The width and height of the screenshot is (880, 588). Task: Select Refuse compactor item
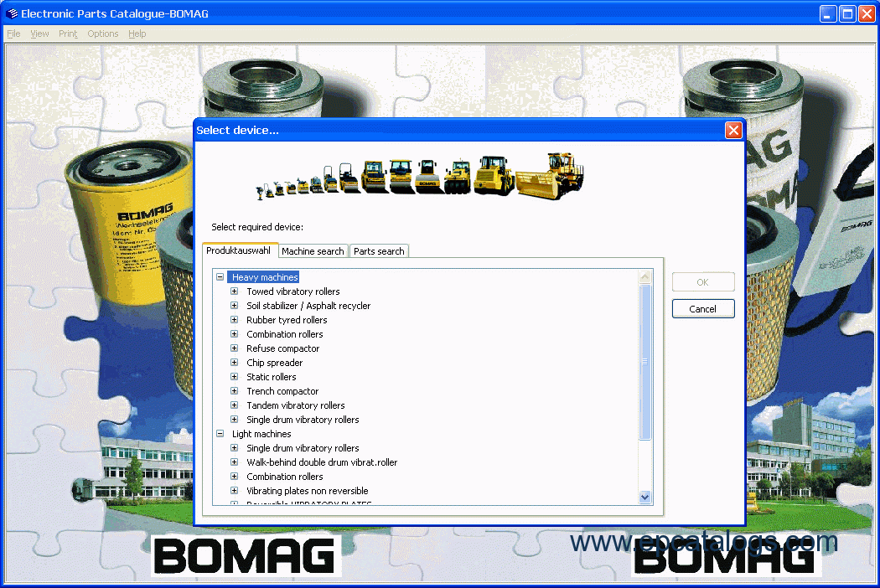click(x=283, y=348)
